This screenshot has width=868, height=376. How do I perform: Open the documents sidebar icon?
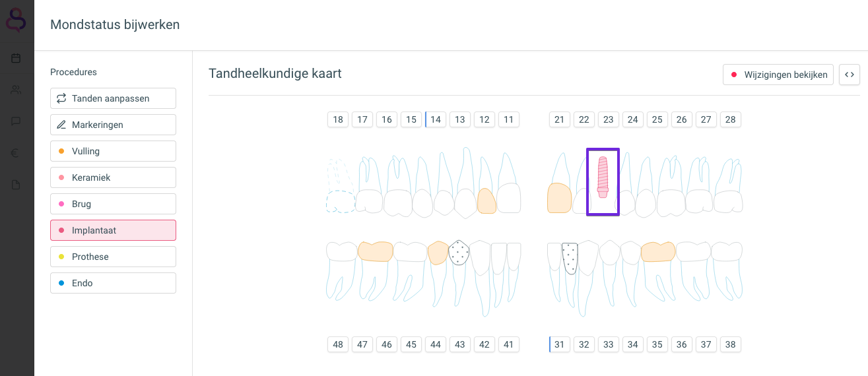click(x=16, y=185)
